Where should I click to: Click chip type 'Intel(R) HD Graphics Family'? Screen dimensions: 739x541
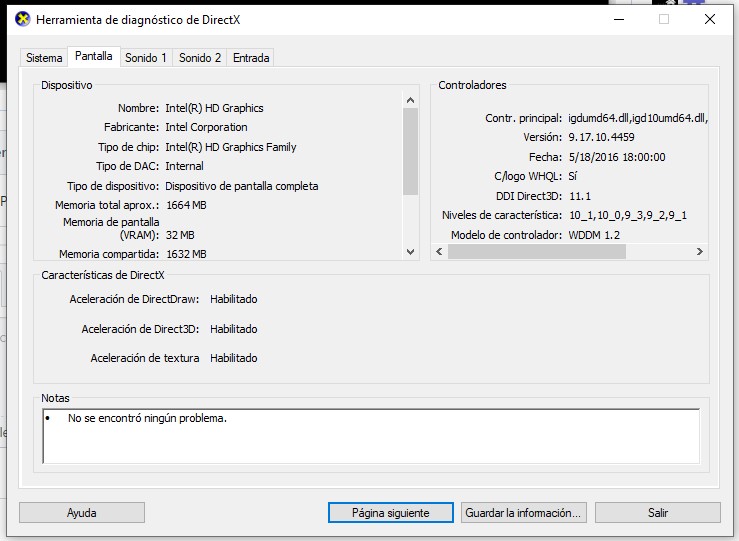pyautogui.click(x=231, y=147)
